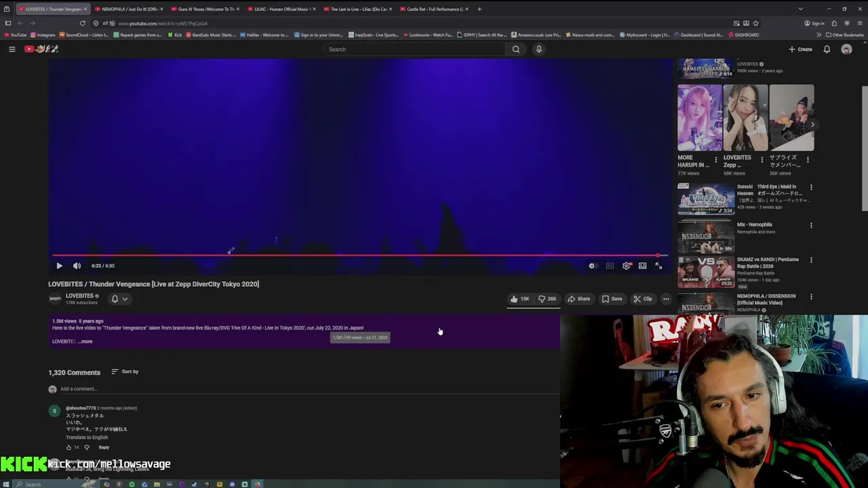Enter full screen via the player corner icon
The image size is (868, 488).
click(x=658, y=266)
